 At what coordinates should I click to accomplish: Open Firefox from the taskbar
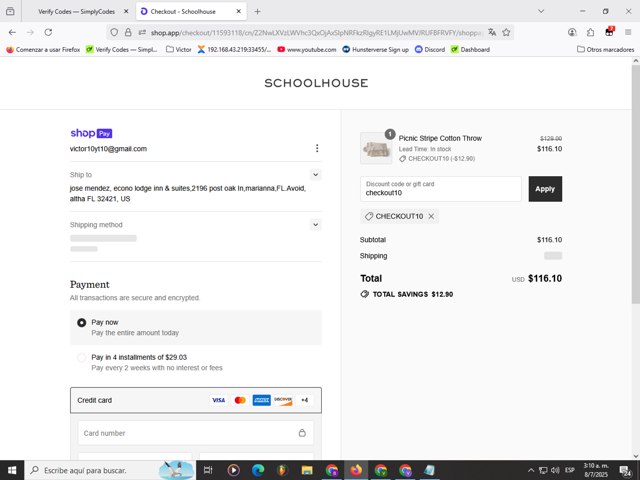click(x=356, y=470)
